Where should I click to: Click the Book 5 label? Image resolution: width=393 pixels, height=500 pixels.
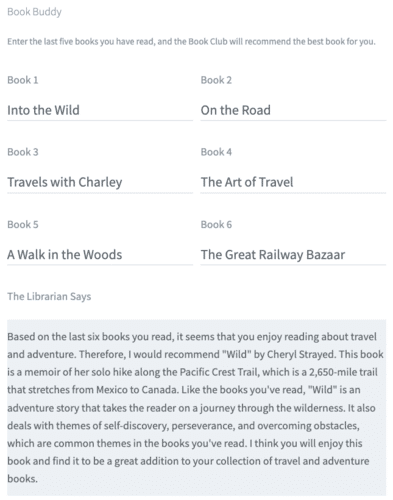pyautogui.click(x=23, y=224)
